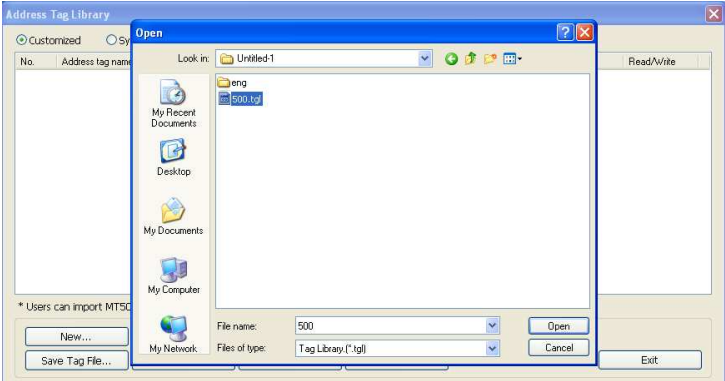Viewport: 725px width, 381px height.
Task: Click the Address tag name column header
Action: 94,61
